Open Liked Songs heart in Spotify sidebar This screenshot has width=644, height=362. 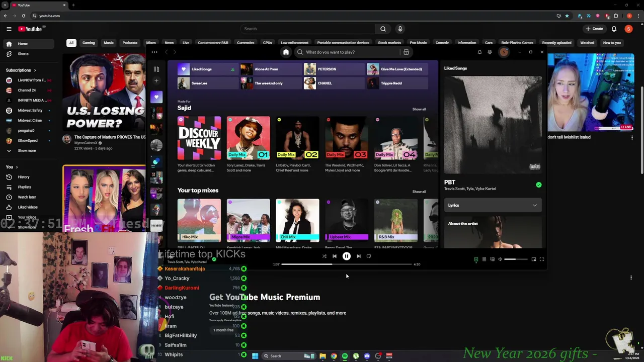click(x=156, y=97)
